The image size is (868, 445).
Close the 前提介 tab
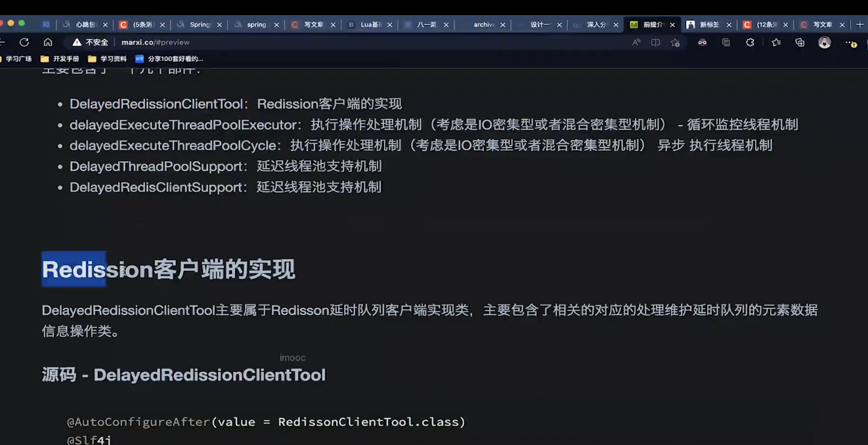(x=672, y=25)
